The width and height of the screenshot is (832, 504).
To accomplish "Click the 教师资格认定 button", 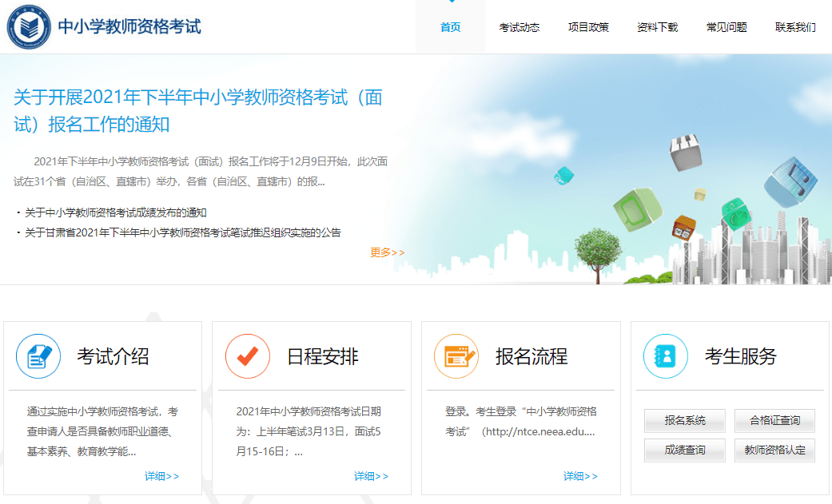I will [774, 450].
